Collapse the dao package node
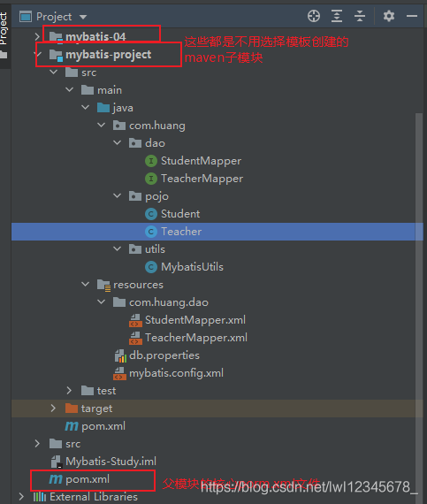Screen dimensions: 427x504 [x=118, y=142]
